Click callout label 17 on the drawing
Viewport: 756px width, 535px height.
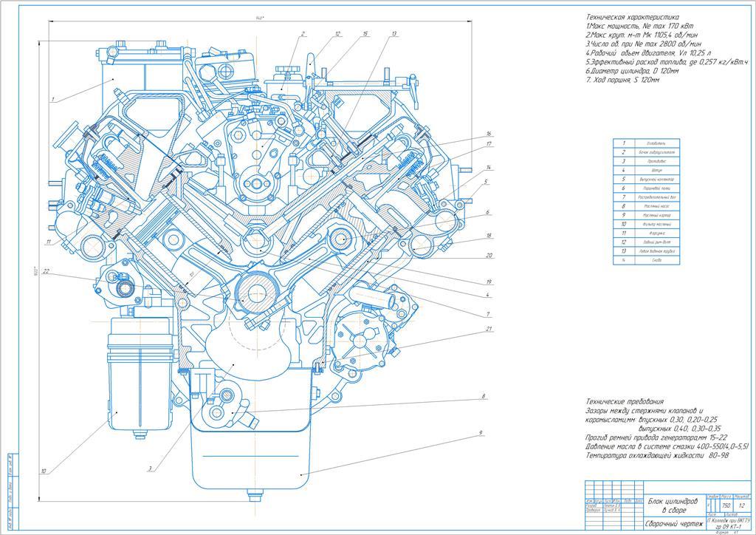tap(489, 144)
